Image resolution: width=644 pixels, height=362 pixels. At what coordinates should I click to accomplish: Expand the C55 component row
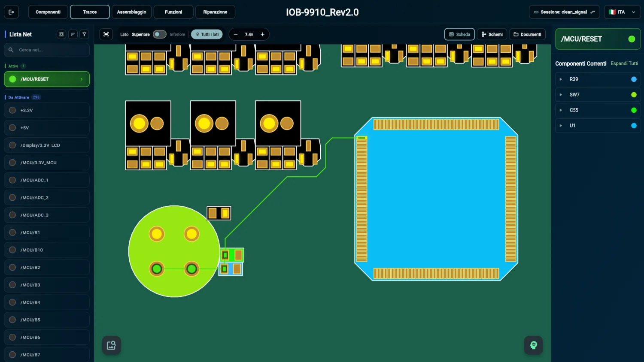(561, 110)
